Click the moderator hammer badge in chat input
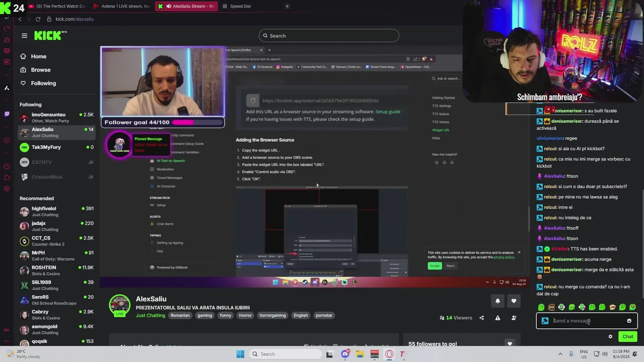Screen dimensions: 644x362 coord(545,321)
